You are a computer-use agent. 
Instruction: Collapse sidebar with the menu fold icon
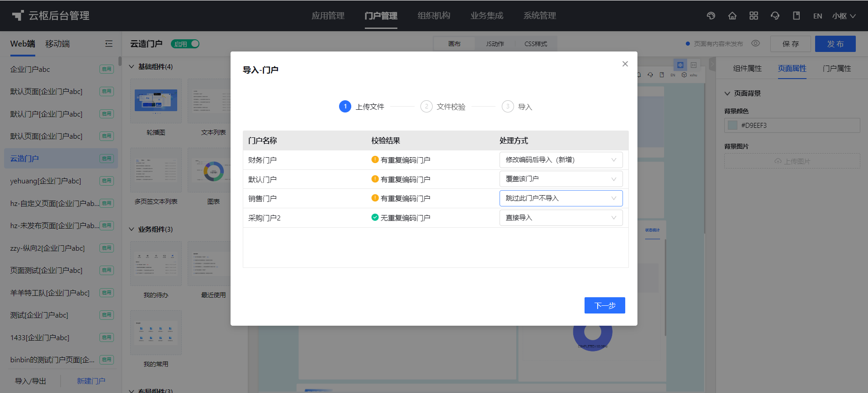click(109, 44)
